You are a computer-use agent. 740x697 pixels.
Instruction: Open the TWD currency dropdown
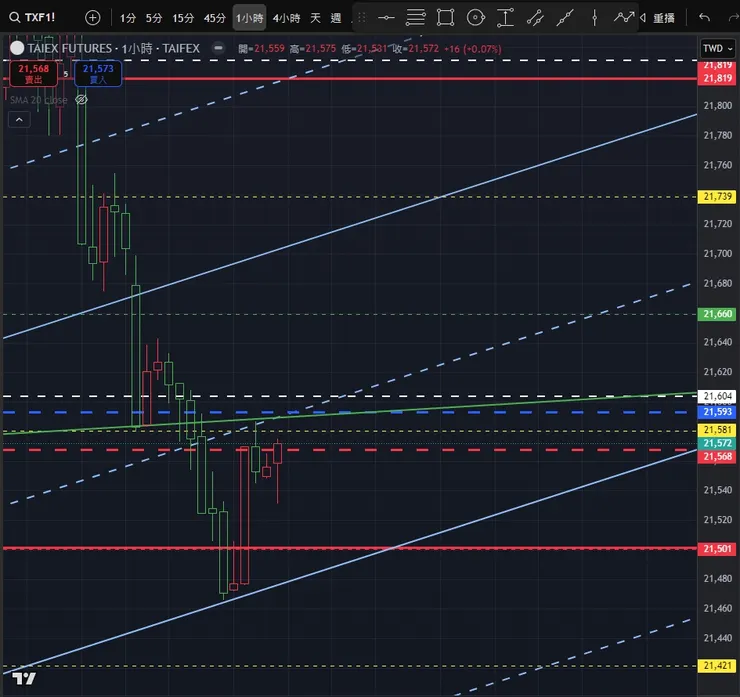click(x=717, y=48)
